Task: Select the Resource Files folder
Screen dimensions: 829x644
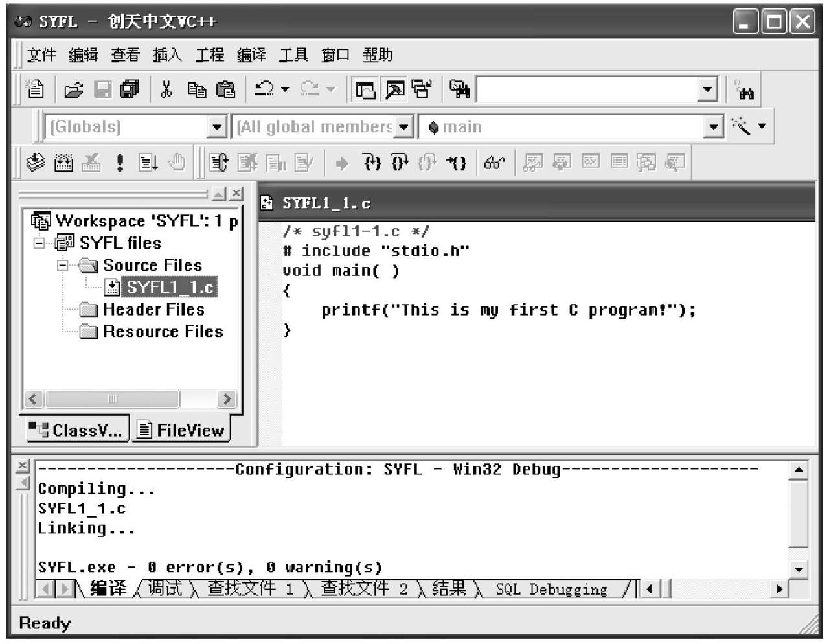Action: pos(163,331)
